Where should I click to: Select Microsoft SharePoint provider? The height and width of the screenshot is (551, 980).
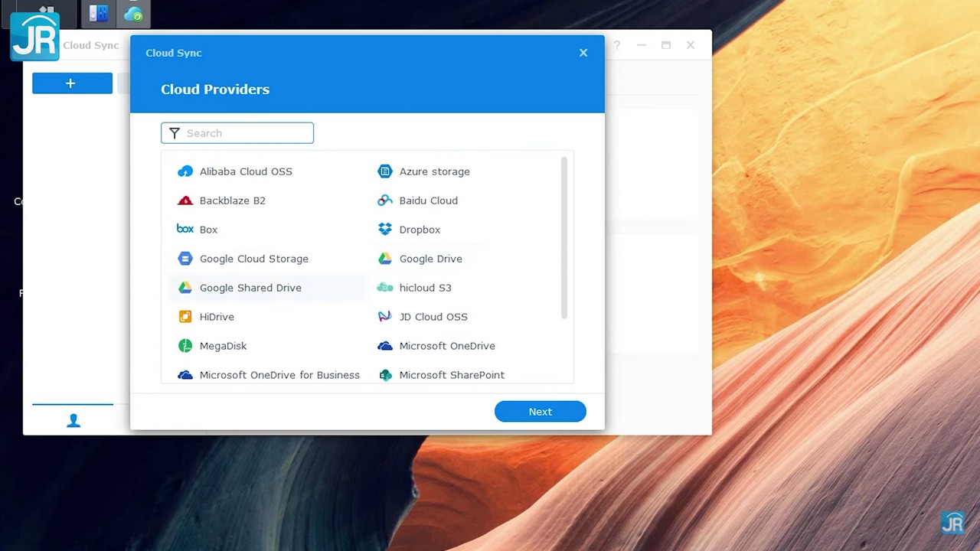451,375
